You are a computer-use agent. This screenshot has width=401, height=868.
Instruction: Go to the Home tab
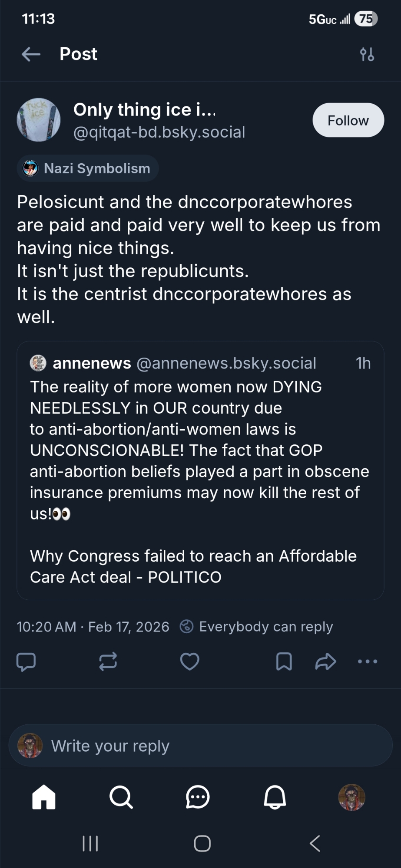point(44,797)
